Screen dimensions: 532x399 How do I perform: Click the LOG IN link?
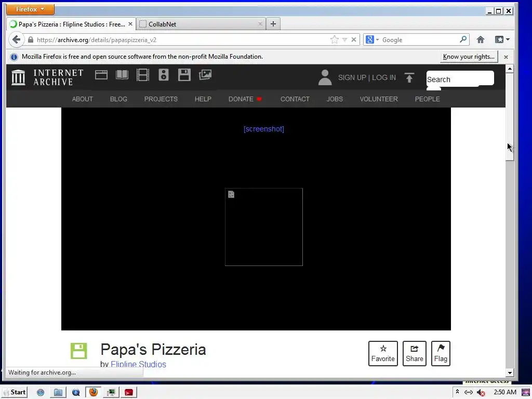pyautogui.click(x=384, y=78)
